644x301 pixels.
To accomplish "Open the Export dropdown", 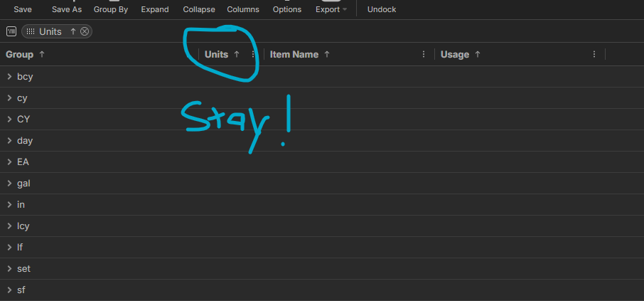I will tap(331, 9).
